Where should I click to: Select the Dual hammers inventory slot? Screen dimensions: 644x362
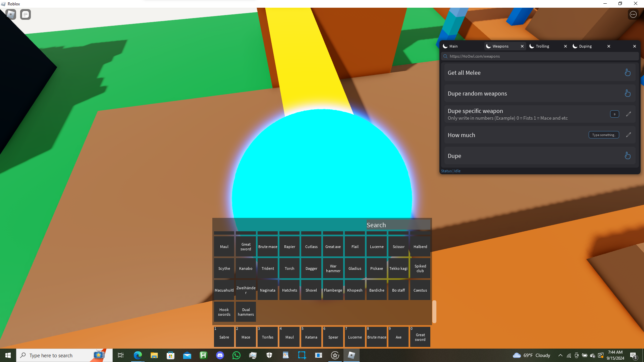(246, 312)
